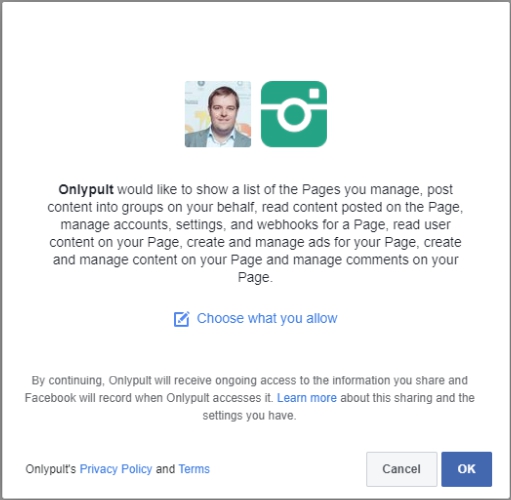
Task: Select the user's profile photo thumbnail
Action: click(x=218, y=114)
